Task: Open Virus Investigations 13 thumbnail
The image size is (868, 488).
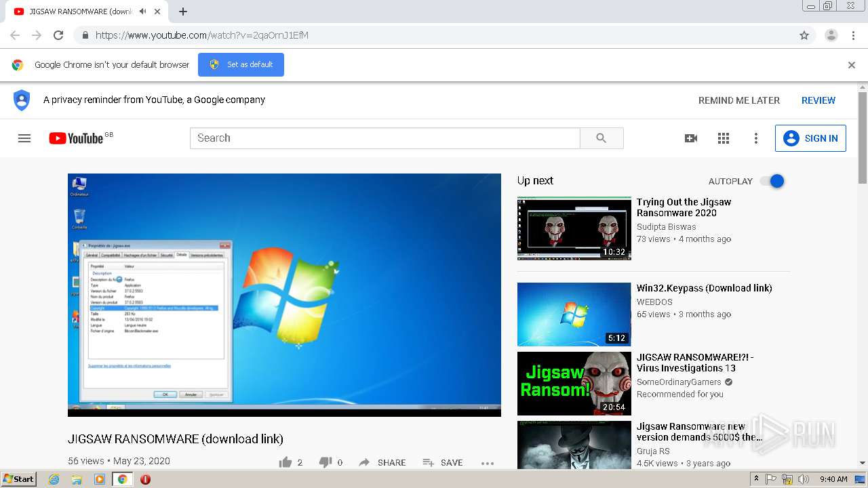Action: [574, 384]
